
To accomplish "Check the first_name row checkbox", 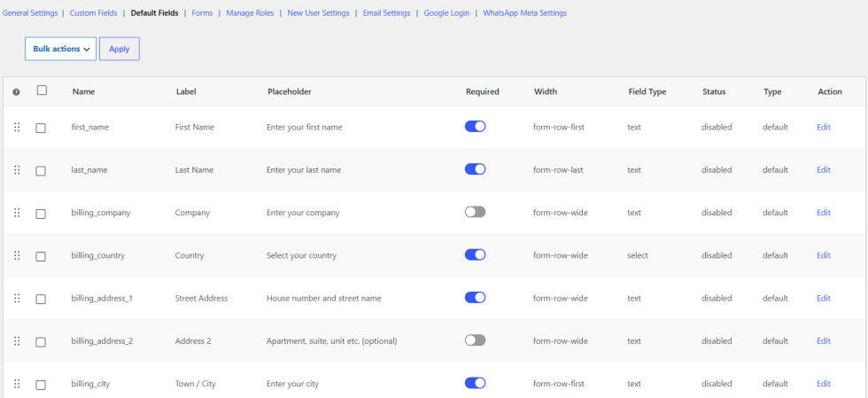I will click(41, 128).
